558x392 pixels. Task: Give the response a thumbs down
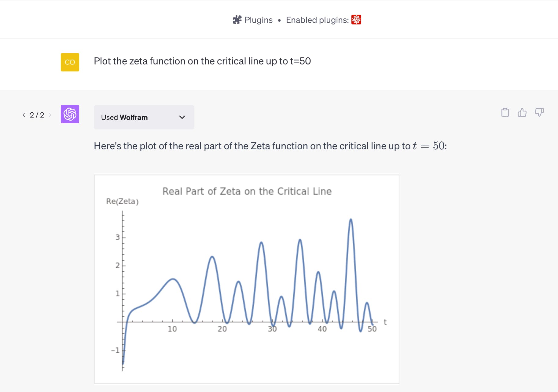pos(539,112)
